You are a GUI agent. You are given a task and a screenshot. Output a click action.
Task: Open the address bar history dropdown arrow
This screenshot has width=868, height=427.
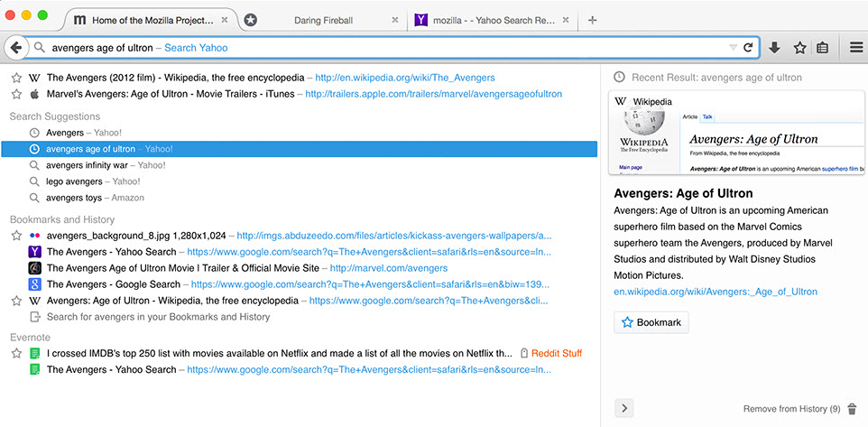click(733, 48)
